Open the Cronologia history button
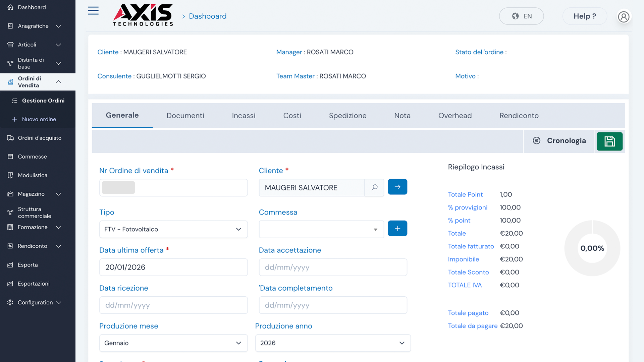The image size is (644, 362). [559, 141]
